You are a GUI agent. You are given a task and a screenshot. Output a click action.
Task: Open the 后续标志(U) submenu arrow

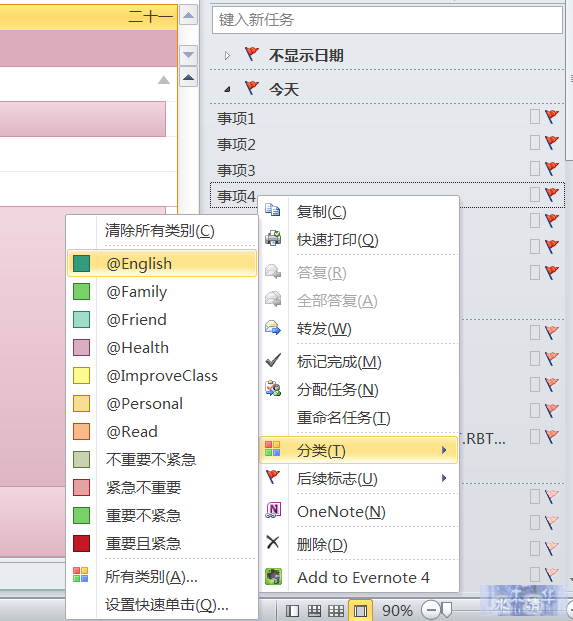coord(444,478)
